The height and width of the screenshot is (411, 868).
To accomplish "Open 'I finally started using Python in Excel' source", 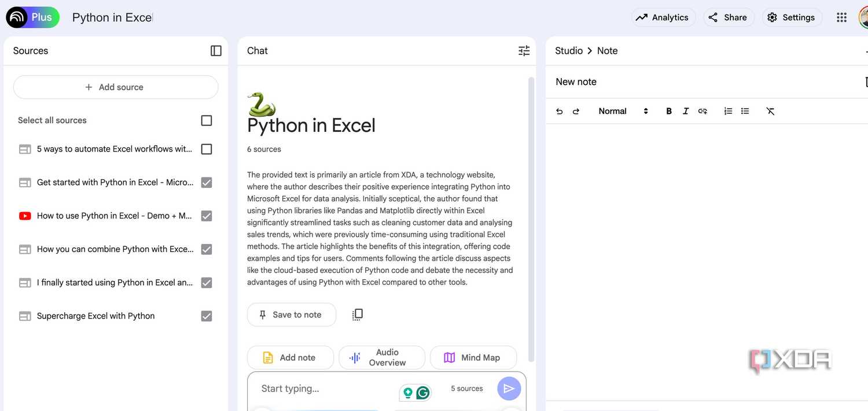I will tap(115, 283).
